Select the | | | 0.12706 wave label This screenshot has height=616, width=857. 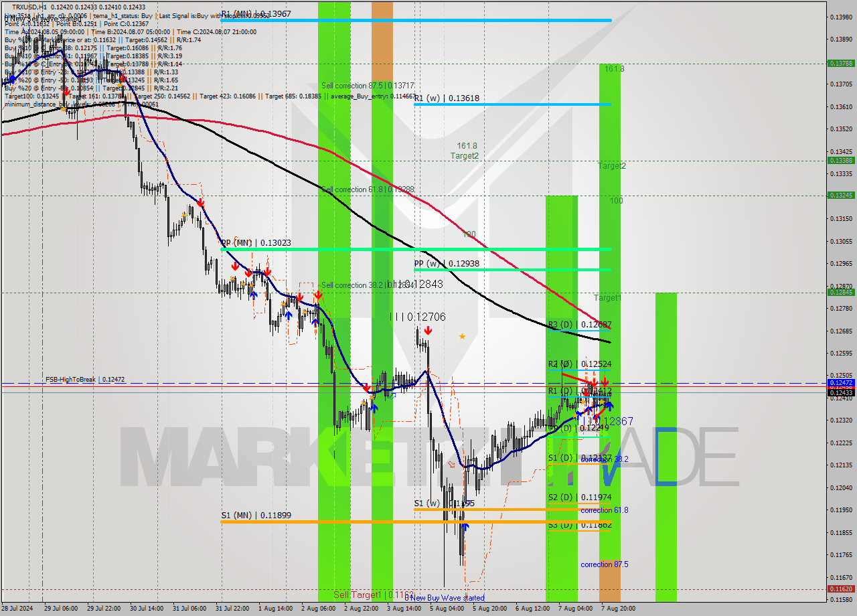418,317
